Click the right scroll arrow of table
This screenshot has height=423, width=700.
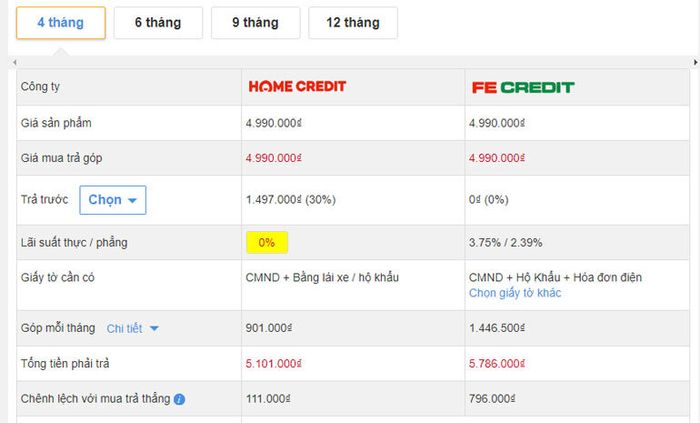696,62
